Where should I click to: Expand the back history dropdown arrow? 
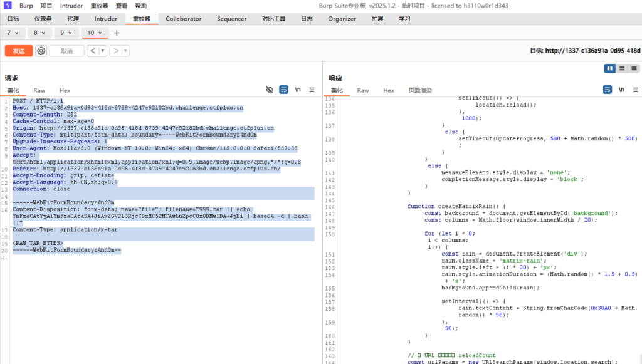[102, 51]
